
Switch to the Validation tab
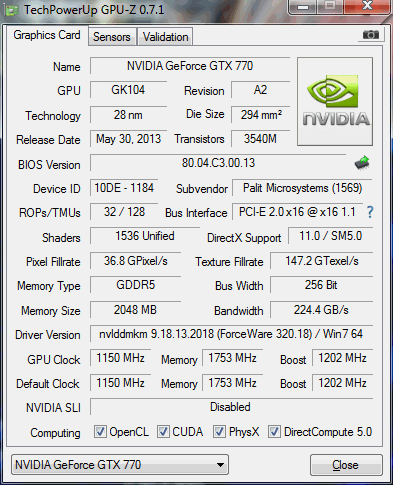click(x=166, y=37)
